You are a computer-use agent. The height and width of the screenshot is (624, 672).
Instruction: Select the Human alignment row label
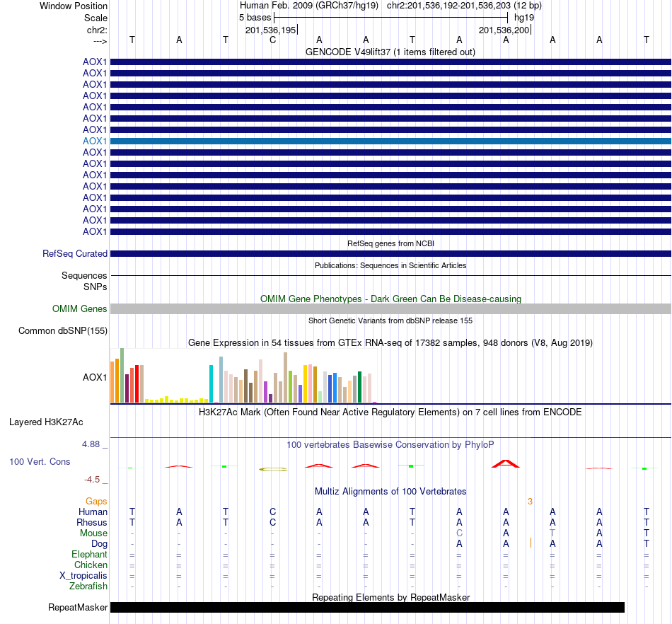tap(93, 512)
